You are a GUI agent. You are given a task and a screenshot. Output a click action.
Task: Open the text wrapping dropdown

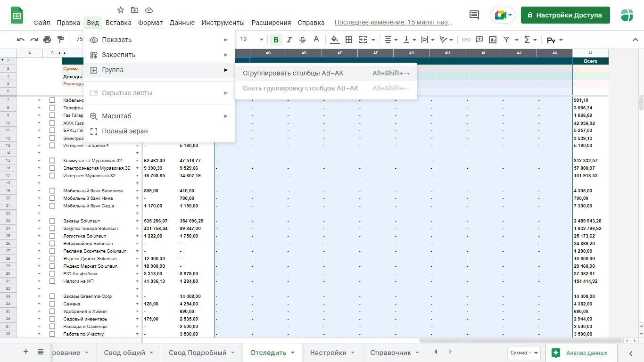(x=427, y=40)
